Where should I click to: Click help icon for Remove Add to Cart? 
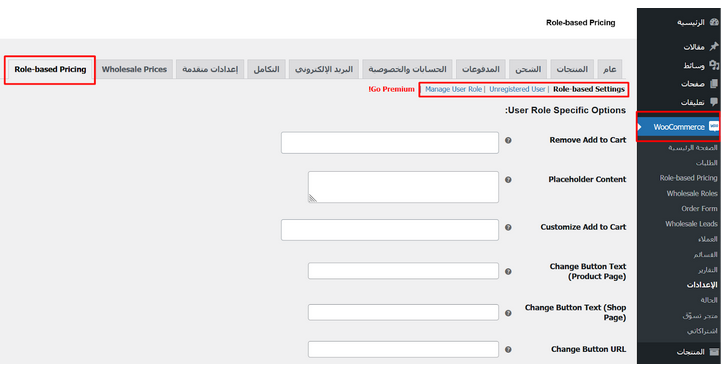[508, 141]
